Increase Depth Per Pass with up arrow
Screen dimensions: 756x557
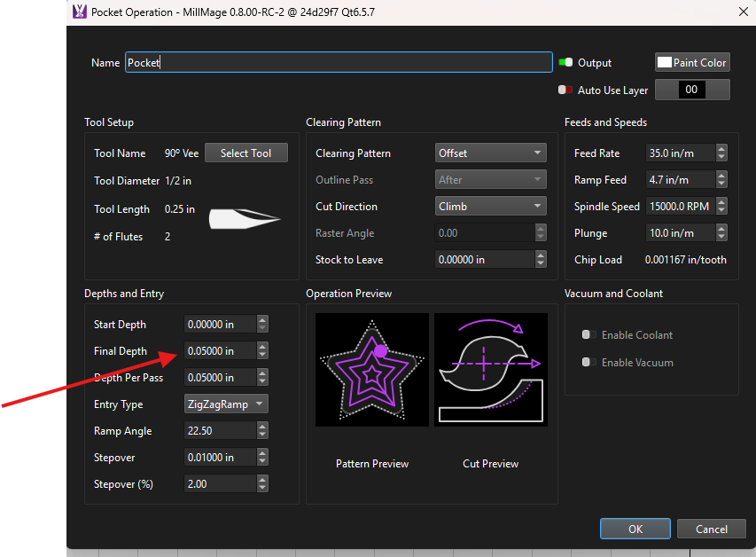[x=262, y=373]
